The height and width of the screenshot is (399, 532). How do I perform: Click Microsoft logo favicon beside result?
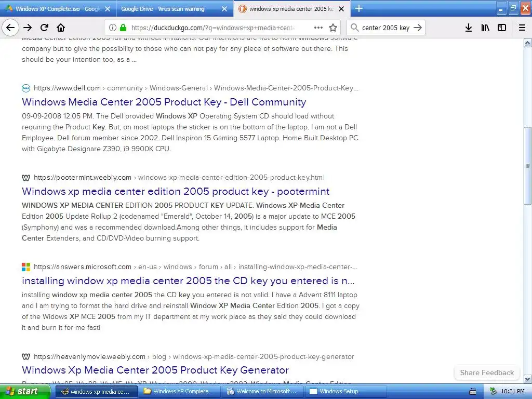(26, 267)
